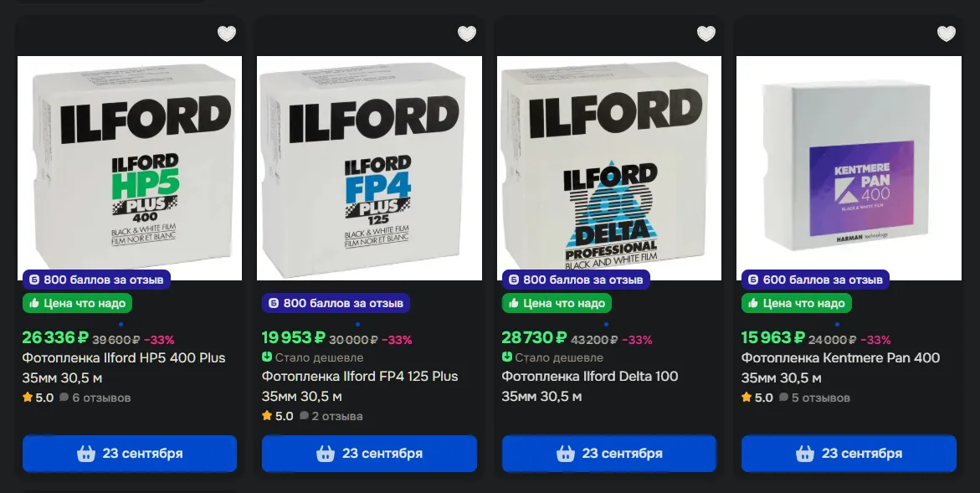Click thumbs-up icon on Delta 100 price badge
The image size is (980, 493).
(x=513, y=303)
